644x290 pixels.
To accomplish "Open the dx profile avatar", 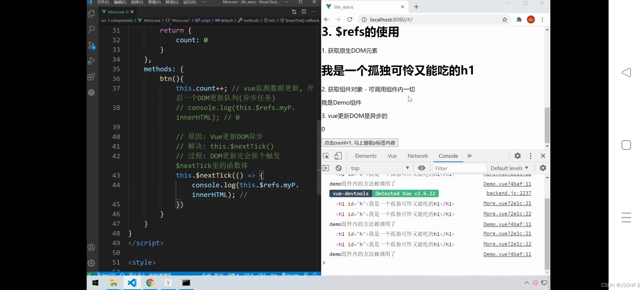I will click(531, 19).
